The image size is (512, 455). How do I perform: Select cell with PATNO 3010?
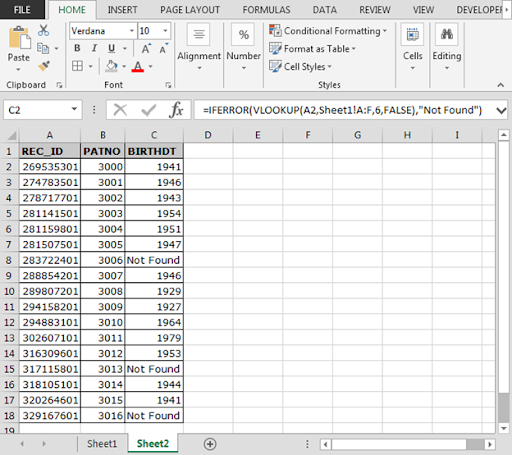click(x=103, y=322)
